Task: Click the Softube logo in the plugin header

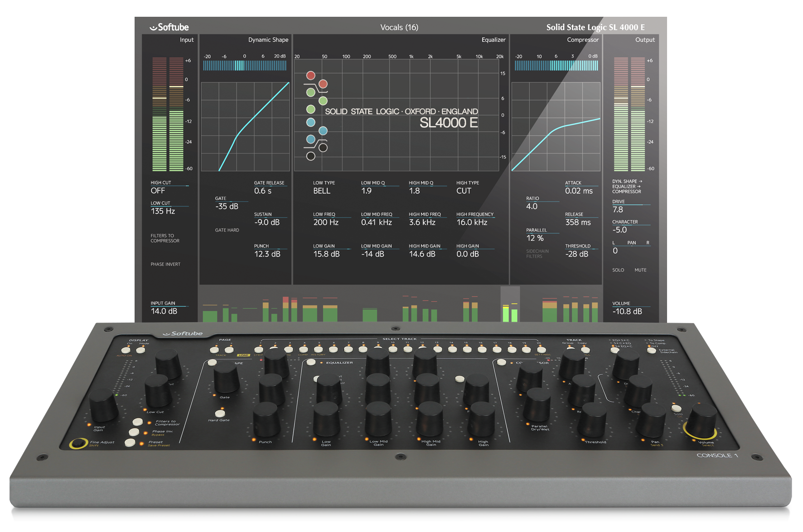Action: (x=169, y=27)
